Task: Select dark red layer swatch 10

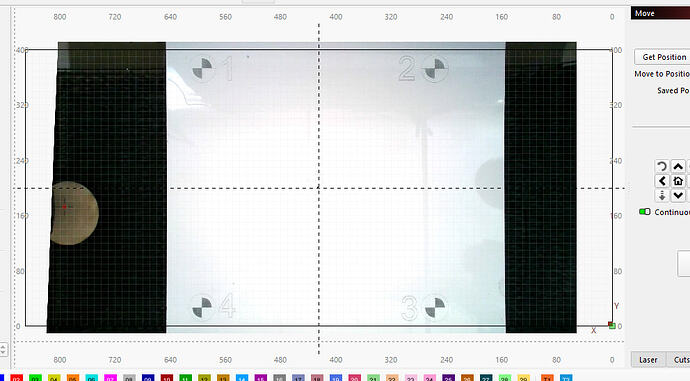Action: click(x=167, y=377)
